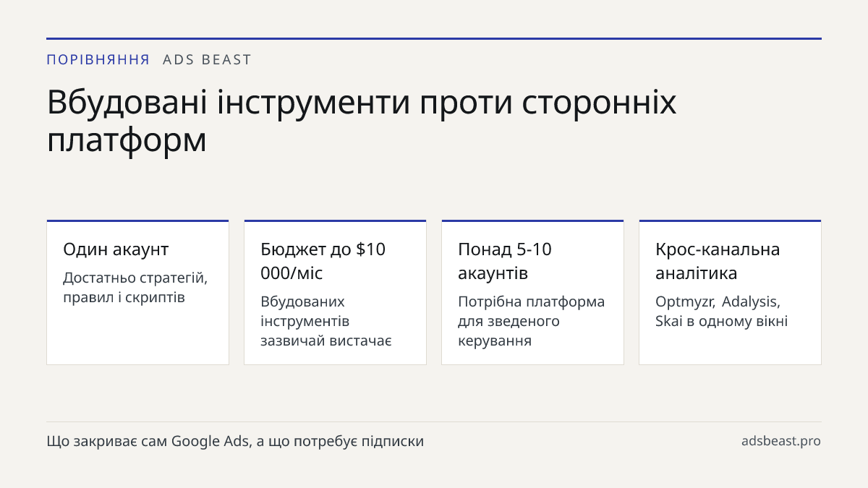Select the 'Бюджет до $10 000/міс' card title
868x488 pixels.
[x=323, y=261]
